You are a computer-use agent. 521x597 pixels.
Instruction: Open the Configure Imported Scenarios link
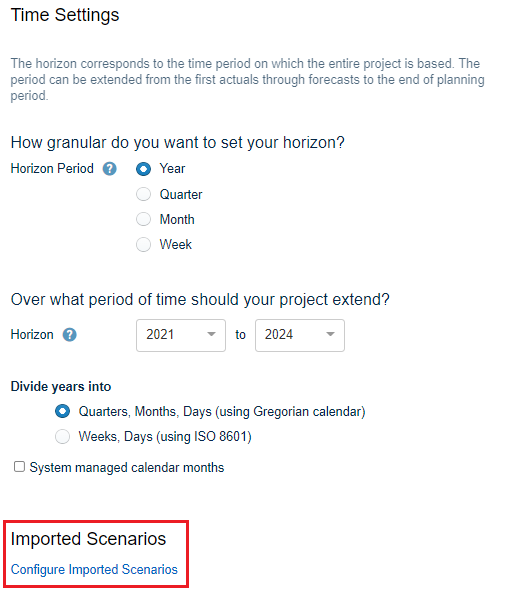[x=94, y=569]
